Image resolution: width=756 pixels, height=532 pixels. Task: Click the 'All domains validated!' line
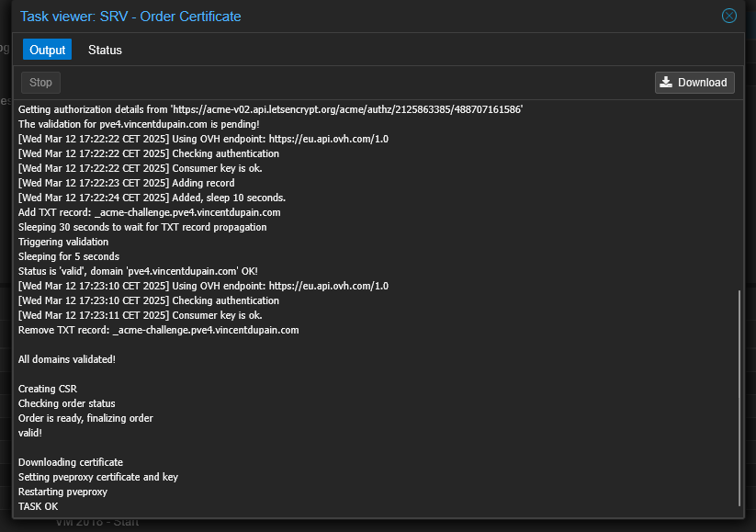pos(67,359)
